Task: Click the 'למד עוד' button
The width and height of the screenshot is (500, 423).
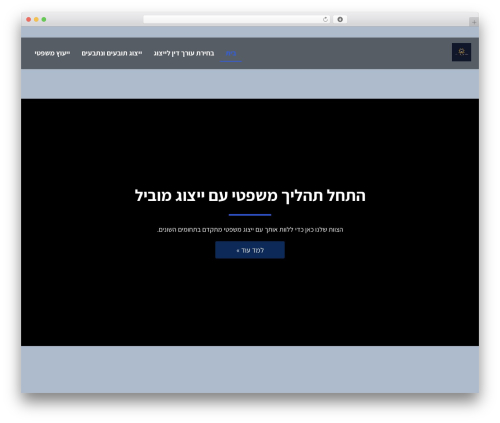Action: (250, 250)
